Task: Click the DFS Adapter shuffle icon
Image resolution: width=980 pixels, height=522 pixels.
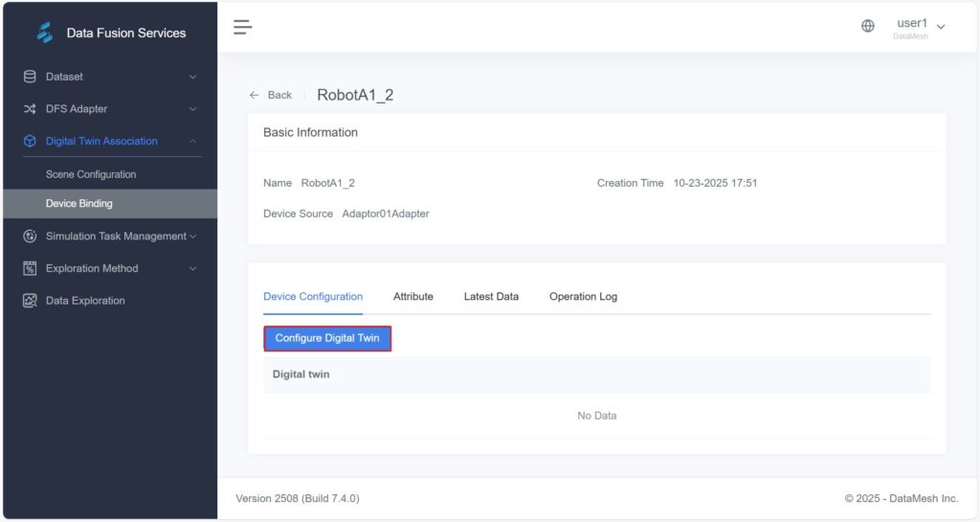Action: coord(30,109)
